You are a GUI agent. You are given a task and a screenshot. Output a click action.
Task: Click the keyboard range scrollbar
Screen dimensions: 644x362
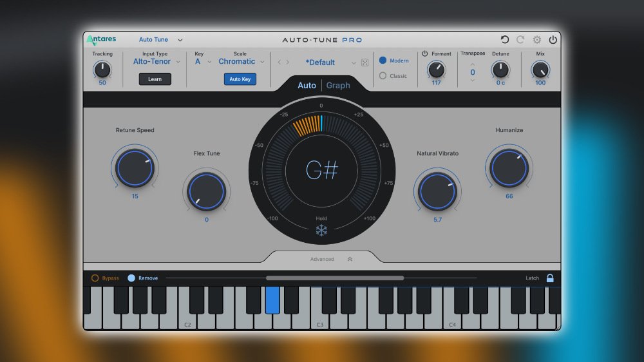[x=335, y=278]
